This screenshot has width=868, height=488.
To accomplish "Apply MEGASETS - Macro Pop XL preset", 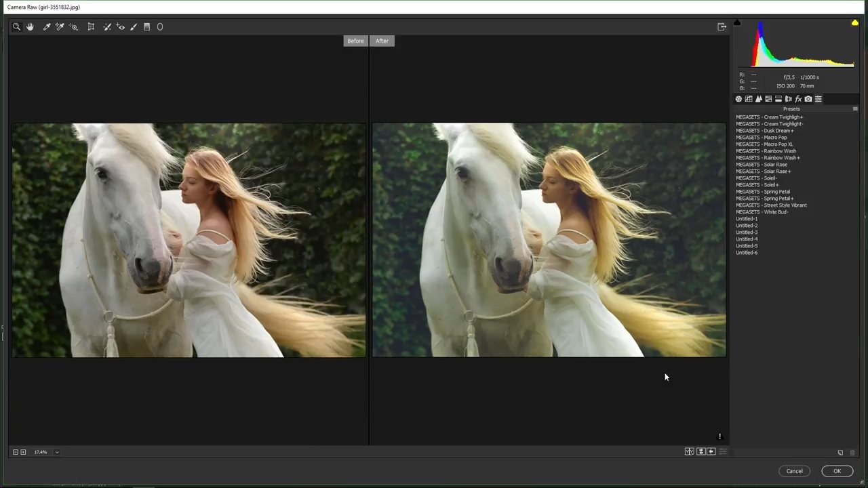I will click(764, 144).
